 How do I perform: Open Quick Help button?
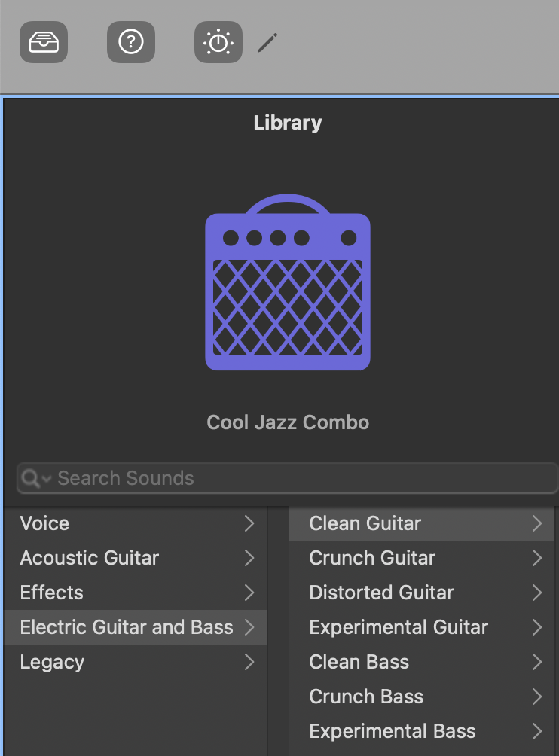[130, 42]
